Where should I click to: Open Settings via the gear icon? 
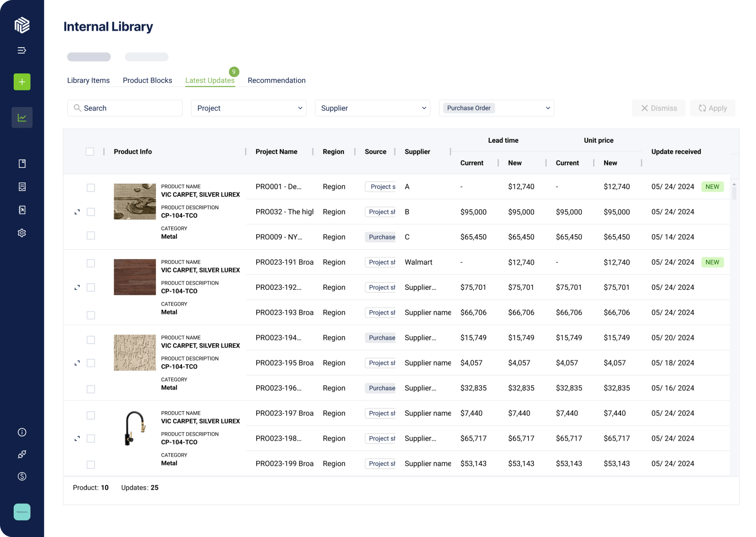[22, 233]
